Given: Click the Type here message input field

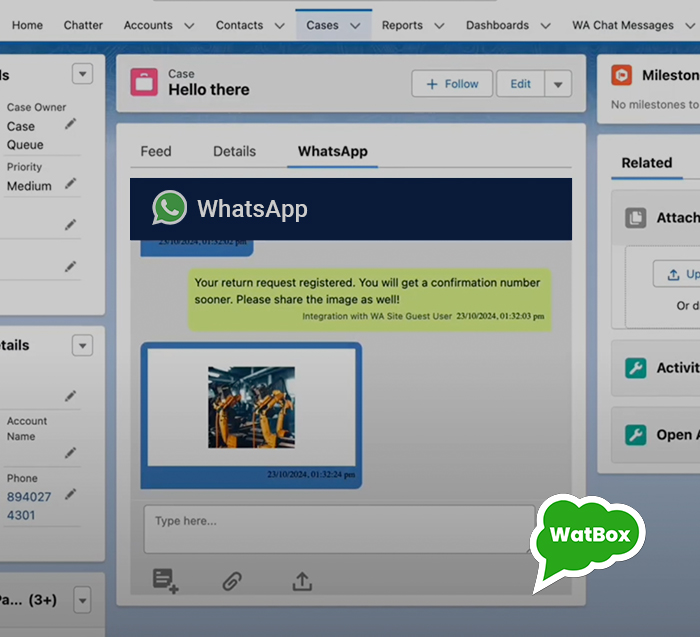Looking at the screenshot, I should click(339, 529).
